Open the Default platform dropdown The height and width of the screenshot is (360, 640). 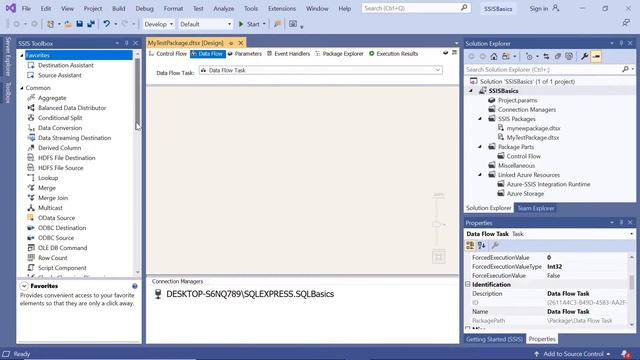[x=205, y=24]
